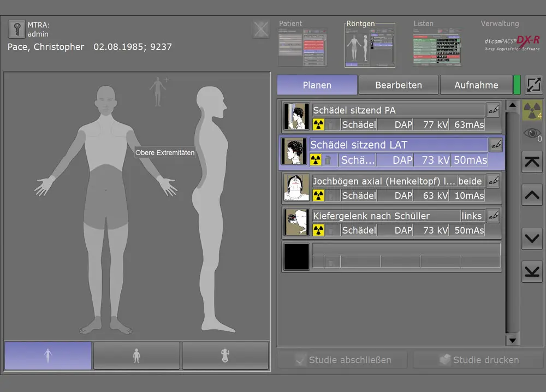The image size is (546, 392).
Task: Click the radiation counter icon showing 4
Action: point(532,110)
